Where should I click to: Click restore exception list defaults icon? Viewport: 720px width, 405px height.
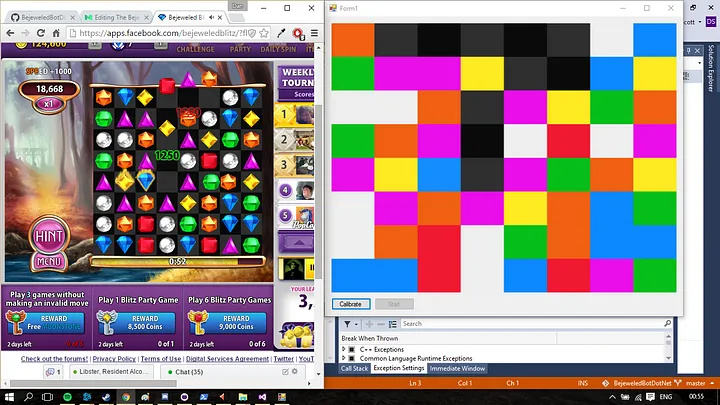pyautogui.click(x=393, y=324)
